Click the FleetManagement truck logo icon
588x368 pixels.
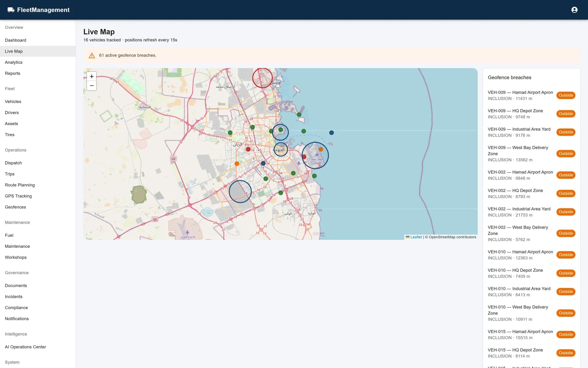coord(11,10)
